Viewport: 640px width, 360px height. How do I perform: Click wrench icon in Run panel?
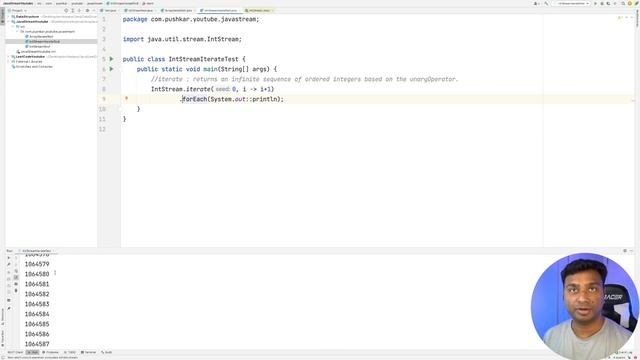pyautogui.click(x=9, y=264)
